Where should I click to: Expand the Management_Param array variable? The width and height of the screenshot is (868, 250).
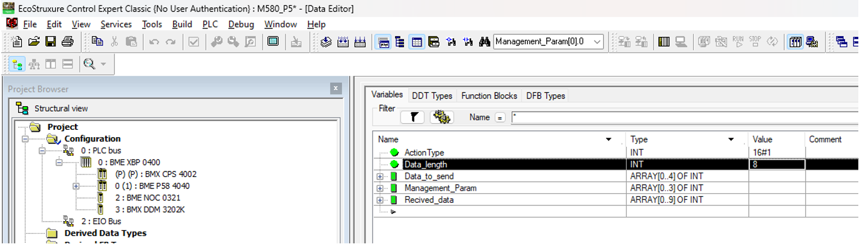click(380, 188)
